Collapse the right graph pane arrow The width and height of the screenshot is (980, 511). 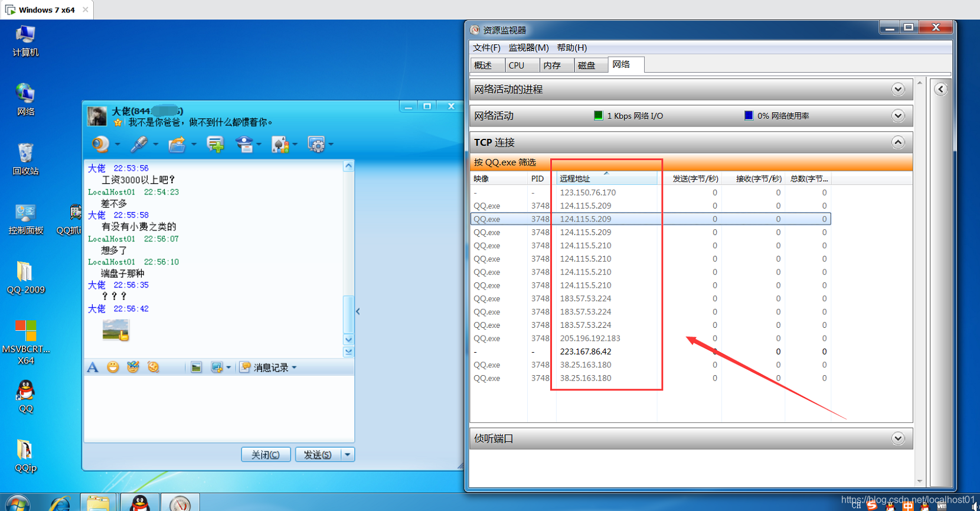coord(941,89)
